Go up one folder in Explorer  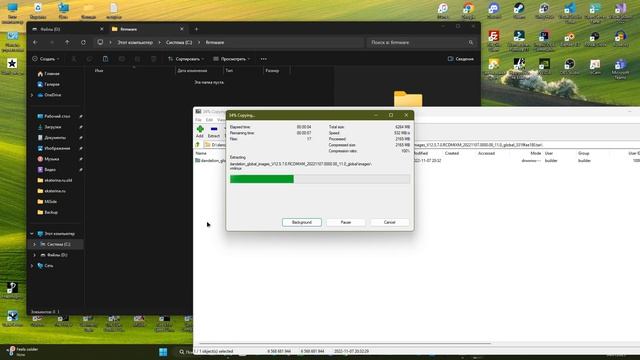pyautogui.click(x=67, y=42)
